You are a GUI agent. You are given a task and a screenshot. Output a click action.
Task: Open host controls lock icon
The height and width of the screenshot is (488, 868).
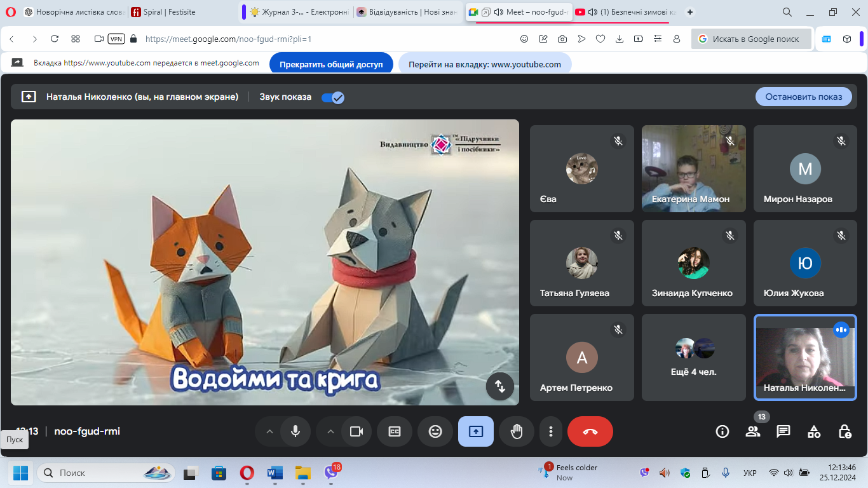[x=844, y=431]
